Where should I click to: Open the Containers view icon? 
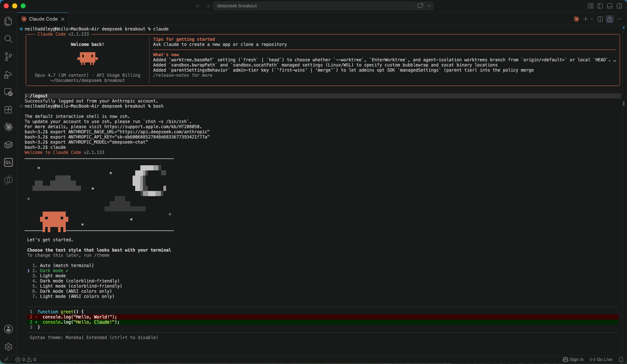click(x=8, y=145)
